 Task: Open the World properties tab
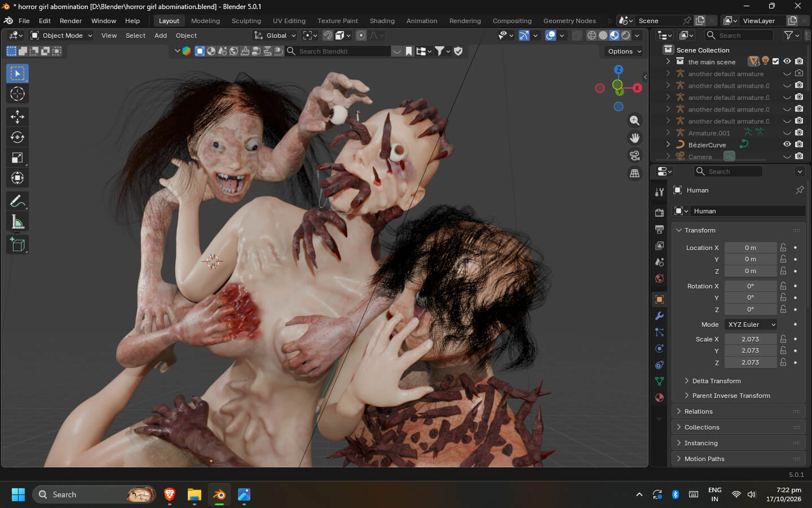[659, 279]
